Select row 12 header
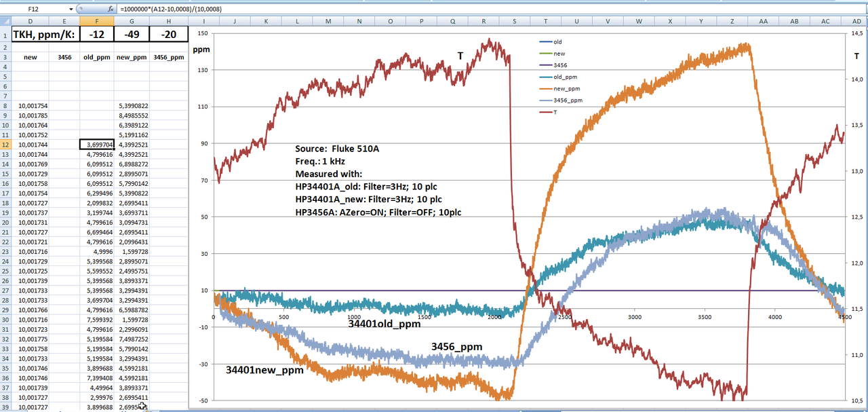Image resolution: width=868 pixels, height=412 pixels. [x=5, y=145]
